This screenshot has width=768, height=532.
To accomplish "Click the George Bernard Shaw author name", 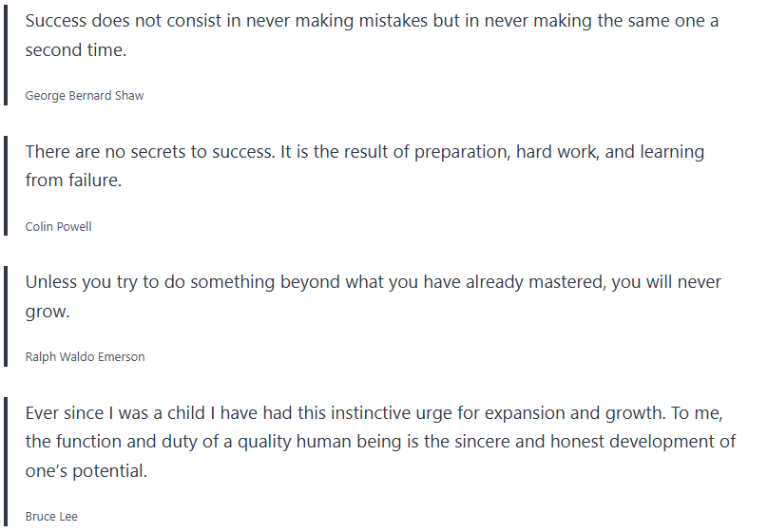I will click(x=85, y=96).
